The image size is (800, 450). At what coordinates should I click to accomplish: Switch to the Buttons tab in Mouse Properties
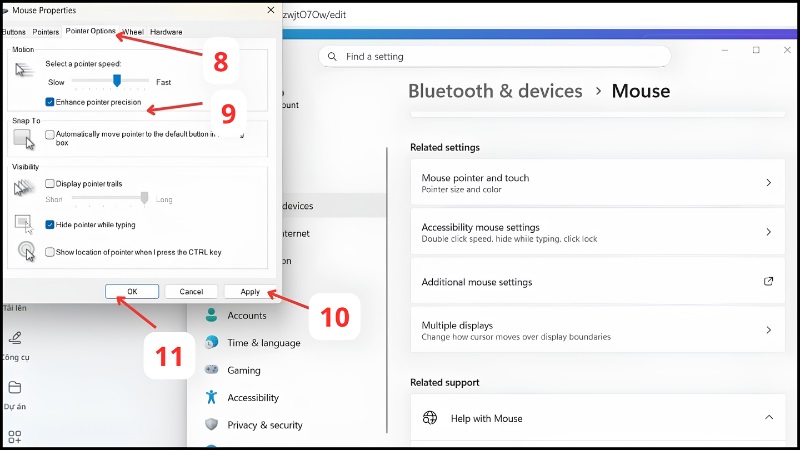pos(14,32)
